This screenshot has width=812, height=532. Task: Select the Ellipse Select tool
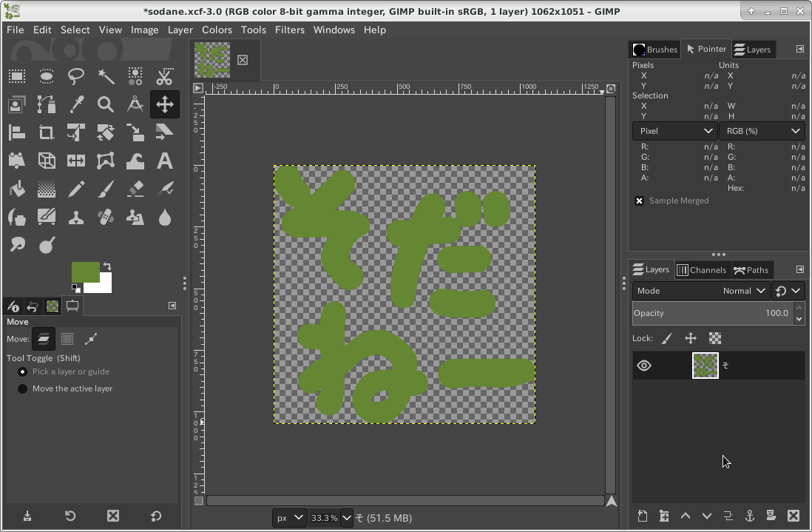[x=47, y=77]
